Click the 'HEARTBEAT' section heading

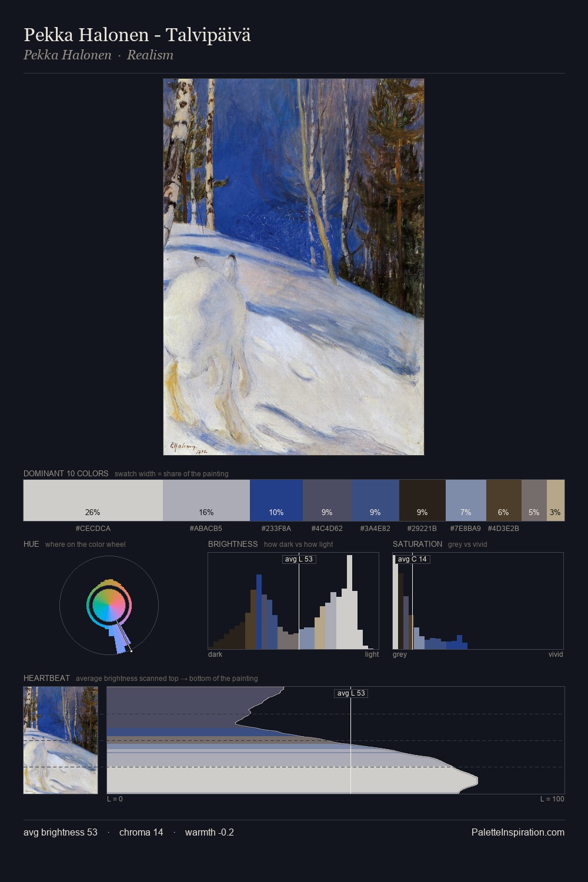click(46, 678)
